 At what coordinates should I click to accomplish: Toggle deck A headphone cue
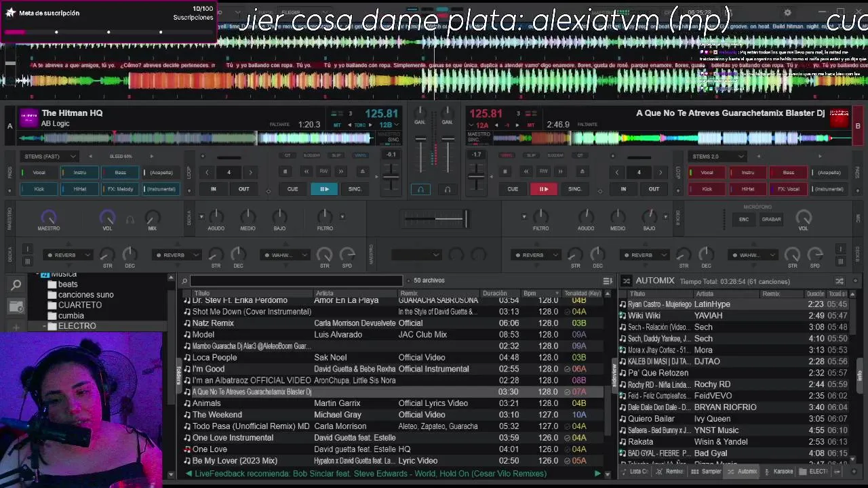(420, 190)
